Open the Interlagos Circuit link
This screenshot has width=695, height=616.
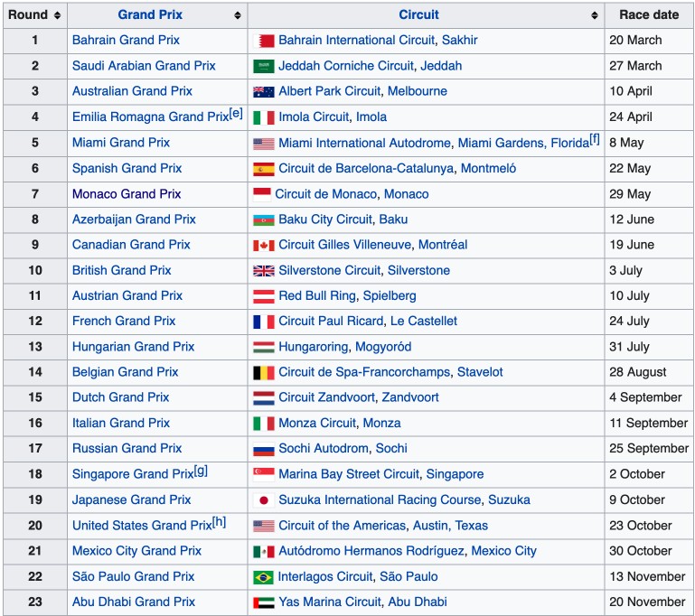coord(324,576)
